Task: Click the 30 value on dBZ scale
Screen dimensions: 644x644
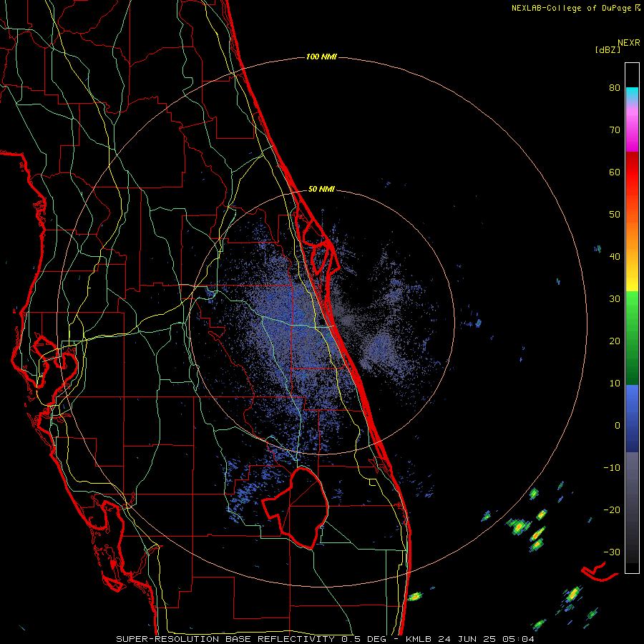Action: [x=615, y=299]
